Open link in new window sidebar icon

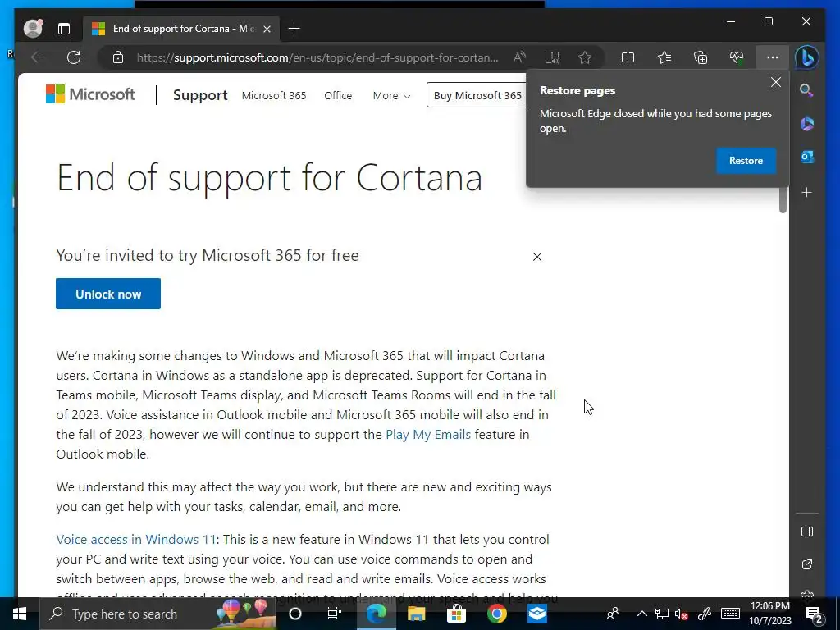pos(807,564)
